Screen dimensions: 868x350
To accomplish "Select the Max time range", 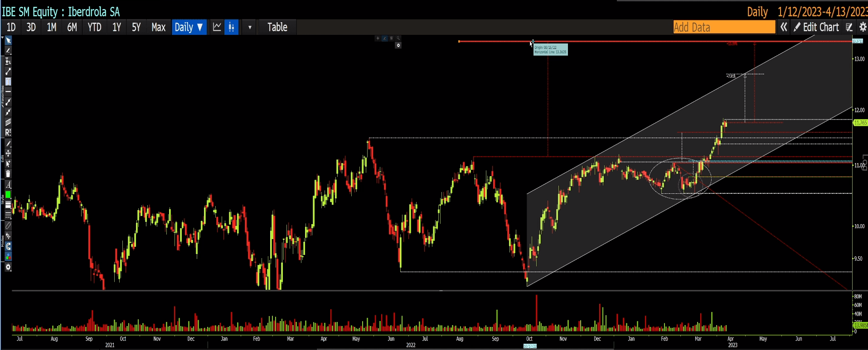I will [x=158, y=27].
